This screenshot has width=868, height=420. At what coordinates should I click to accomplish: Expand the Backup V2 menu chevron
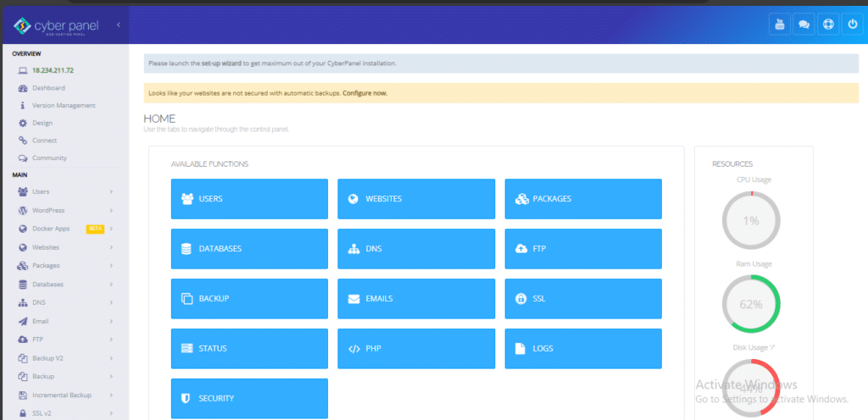click(x=111, y=358)
